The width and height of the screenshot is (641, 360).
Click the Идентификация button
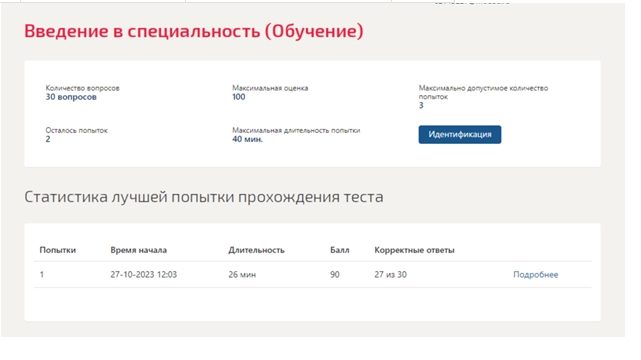click(459, 134)
